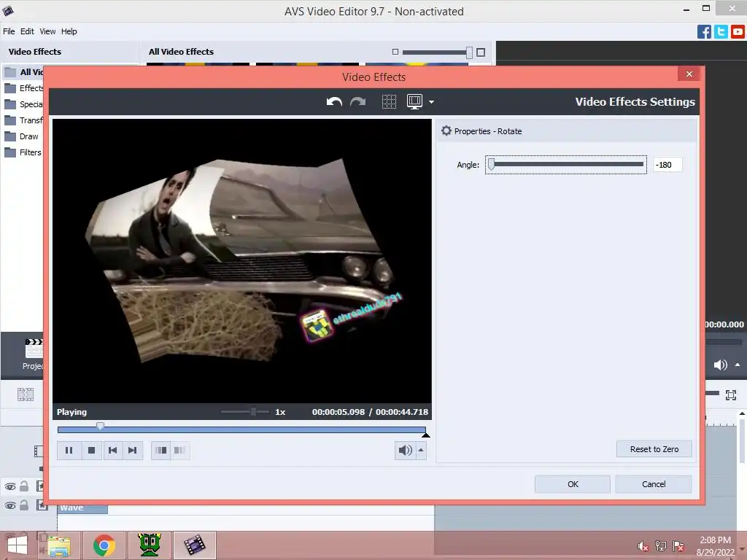
Task: Open the monitor display dropdown arrow
Action: coord(431,102)
